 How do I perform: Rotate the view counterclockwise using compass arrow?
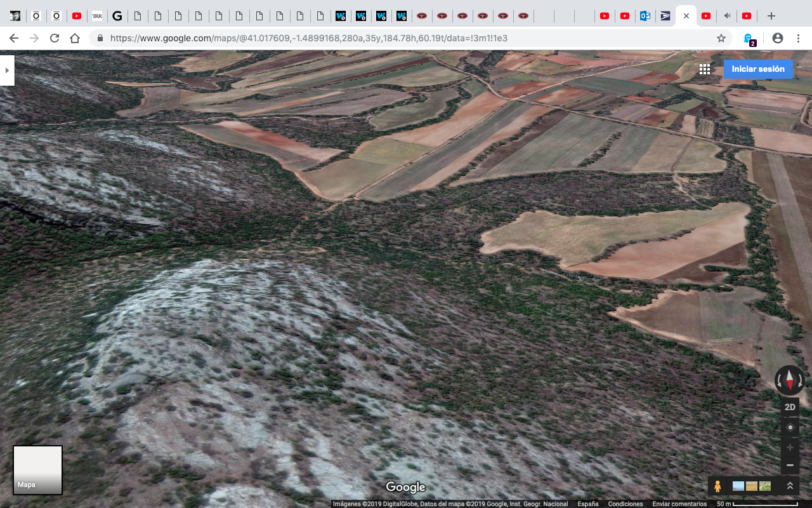780,381
